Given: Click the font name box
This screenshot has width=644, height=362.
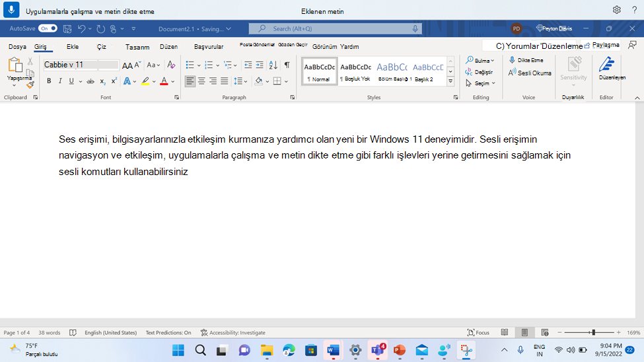Looking at the screenshot, I should click(70, 65).
